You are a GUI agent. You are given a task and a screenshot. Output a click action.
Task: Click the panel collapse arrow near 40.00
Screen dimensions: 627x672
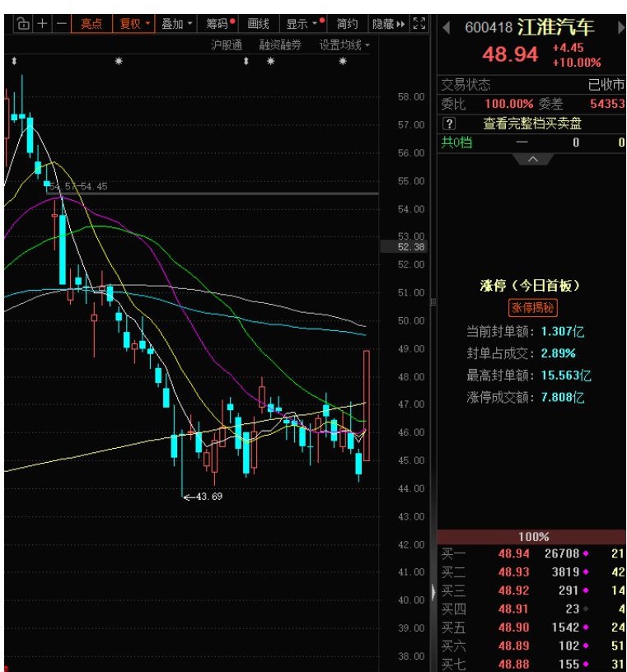click(433, 592)
